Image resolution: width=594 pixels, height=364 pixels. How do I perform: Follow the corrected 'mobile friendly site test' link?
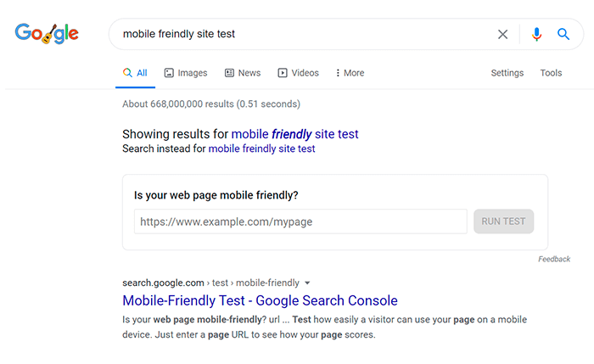294,134
